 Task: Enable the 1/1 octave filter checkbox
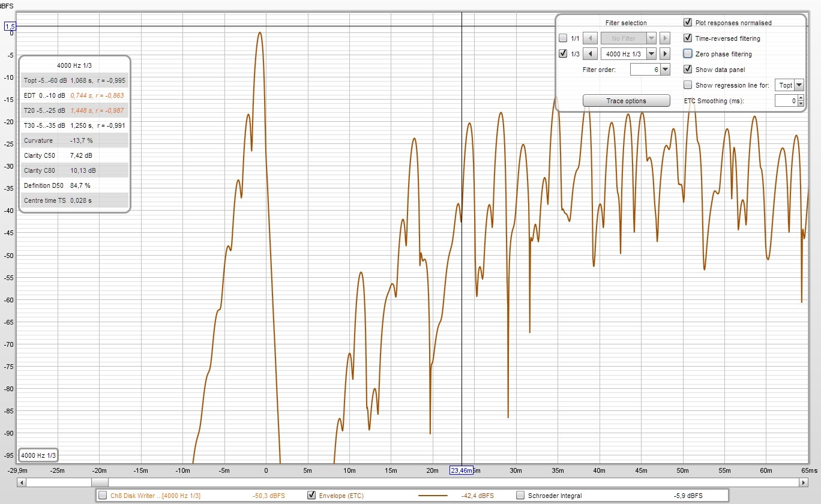click(x=563, y=38)
